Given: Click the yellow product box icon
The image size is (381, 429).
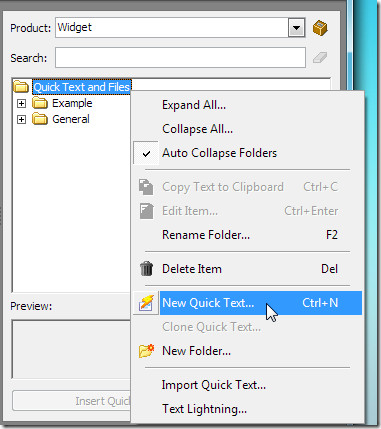Looking at the screenshot, I should [x=320, y=28].
